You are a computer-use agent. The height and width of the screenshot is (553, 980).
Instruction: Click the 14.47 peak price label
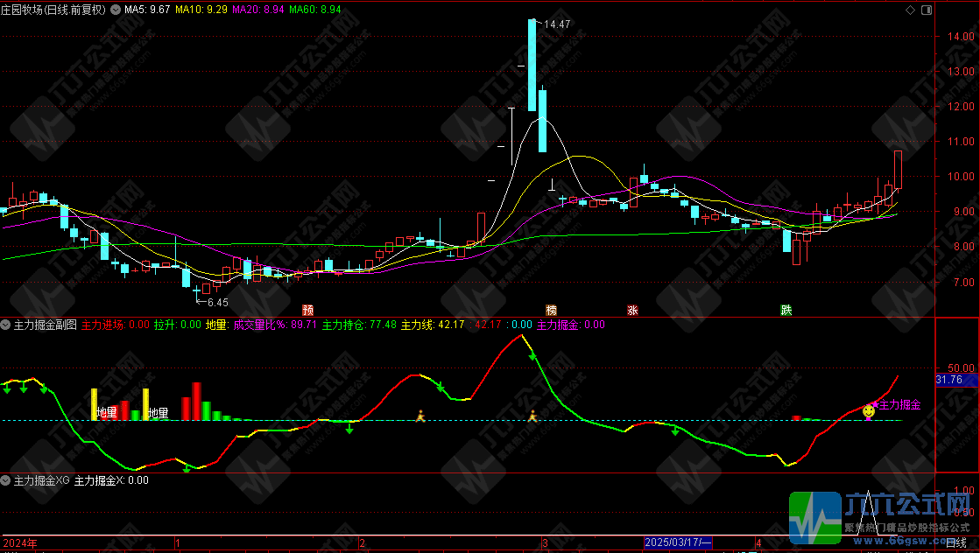(x=557, y=24)
